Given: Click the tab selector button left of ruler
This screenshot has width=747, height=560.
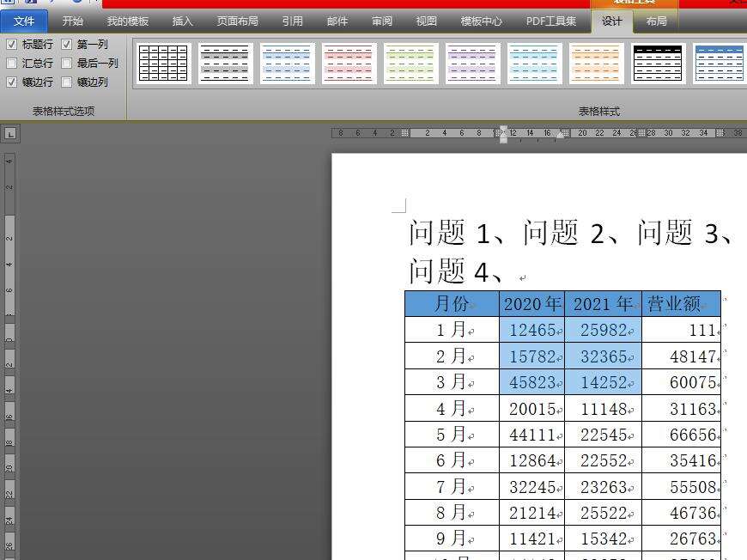Looking at the screenshot, I should (10, 133).
